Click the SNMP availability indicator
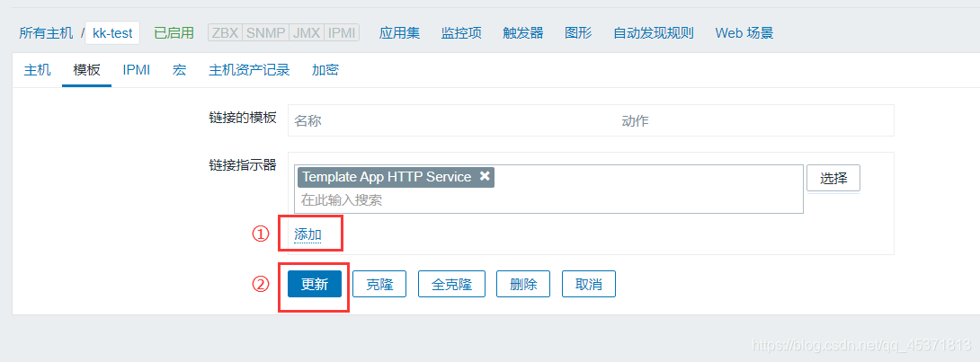The height and width of the screenshot is (362, 980). coord(264,33)
